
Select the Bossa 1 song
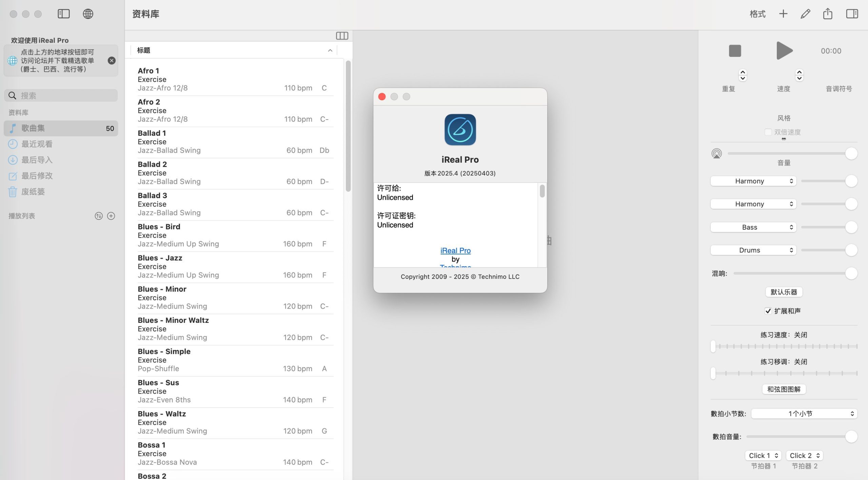[235, 454]
